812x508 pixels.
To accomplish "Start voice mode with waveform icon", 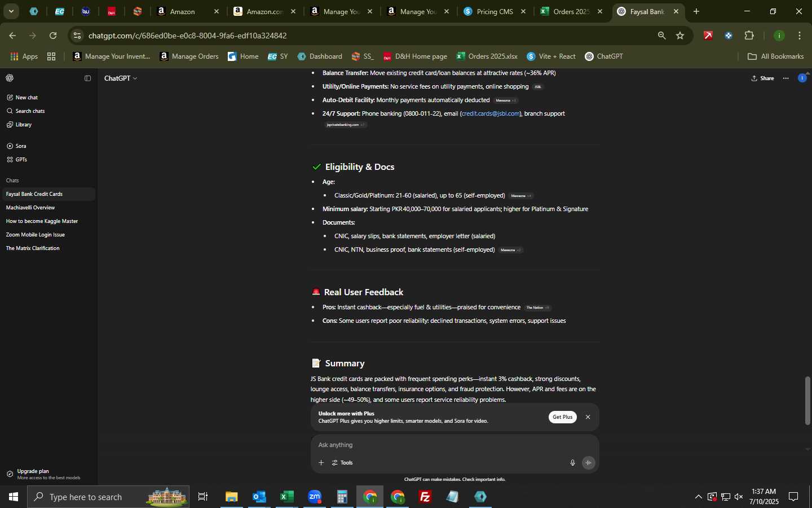I will 588,463.
